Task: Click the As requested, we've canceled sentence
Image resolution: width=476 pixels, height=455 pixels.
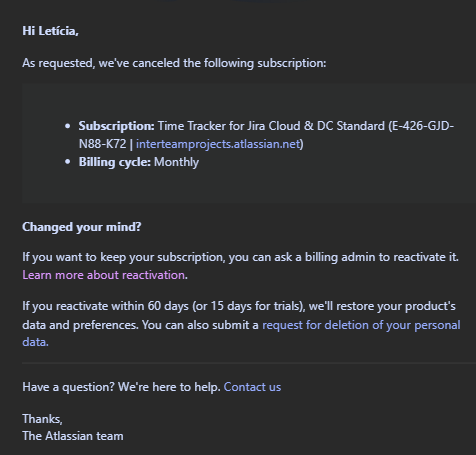Action: (x=174, y=63)
